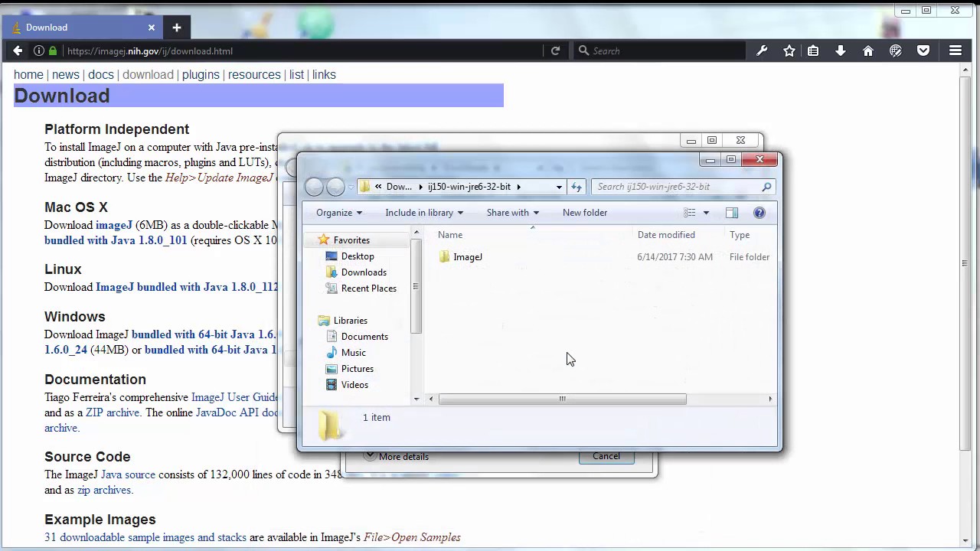Click the site information icon in address bar
Image resolution: width=980 pixels, height=551 pixels.
38,51
